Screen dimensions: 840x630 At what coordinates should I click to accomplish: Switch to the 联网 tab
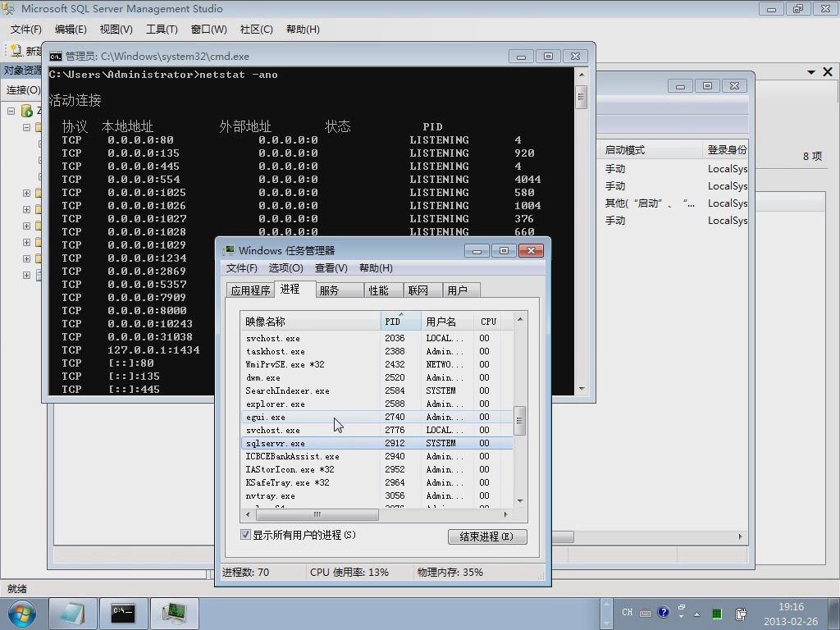click(422, 290)
